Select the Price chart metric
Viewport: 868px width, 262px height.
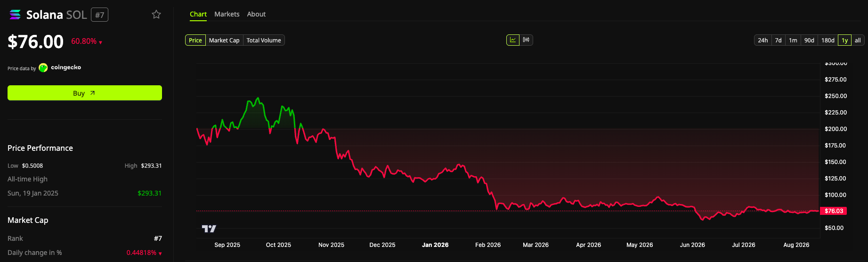coord(195,40)
